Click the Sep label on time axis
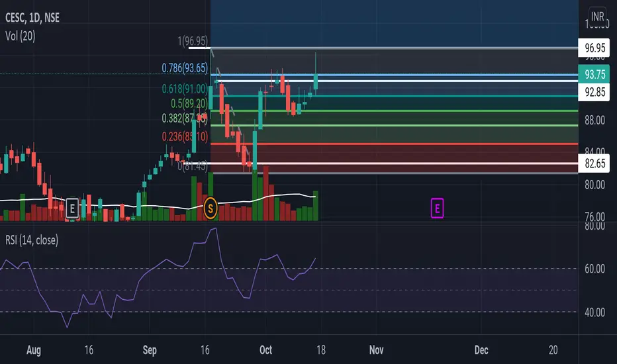 150,350
